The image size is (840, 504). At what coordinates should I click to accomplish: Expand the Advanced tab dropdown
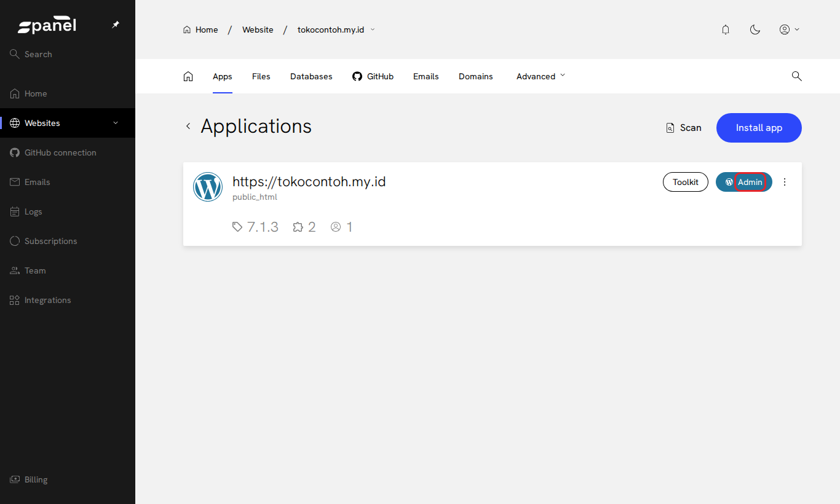click(x=541, y=76)
